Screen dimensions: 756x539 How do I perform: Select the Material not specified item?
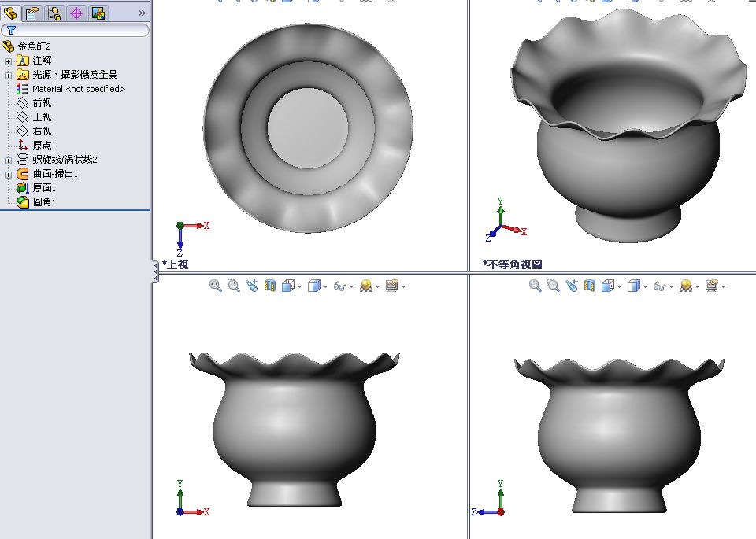click(79, 89)
